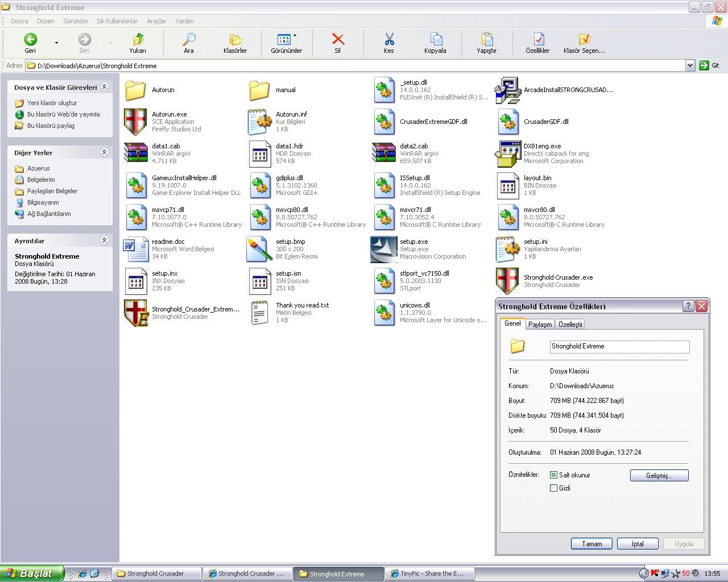Open the Düzen menu
The width and height of the screenshot is (728, 582).
click(x=45, y=21)
